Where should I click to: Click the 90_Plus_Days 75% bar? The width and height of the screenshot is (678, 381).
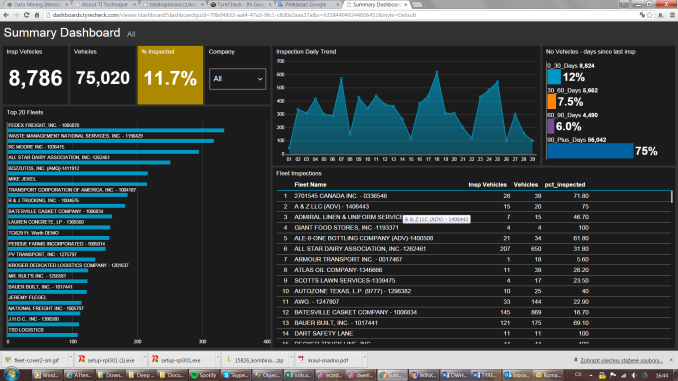(590, 151)
